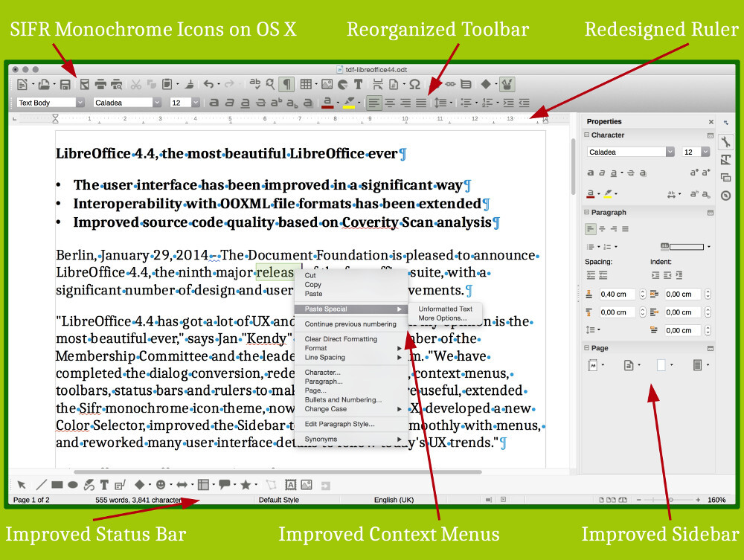Toggle bold formatting

(214, 102)
